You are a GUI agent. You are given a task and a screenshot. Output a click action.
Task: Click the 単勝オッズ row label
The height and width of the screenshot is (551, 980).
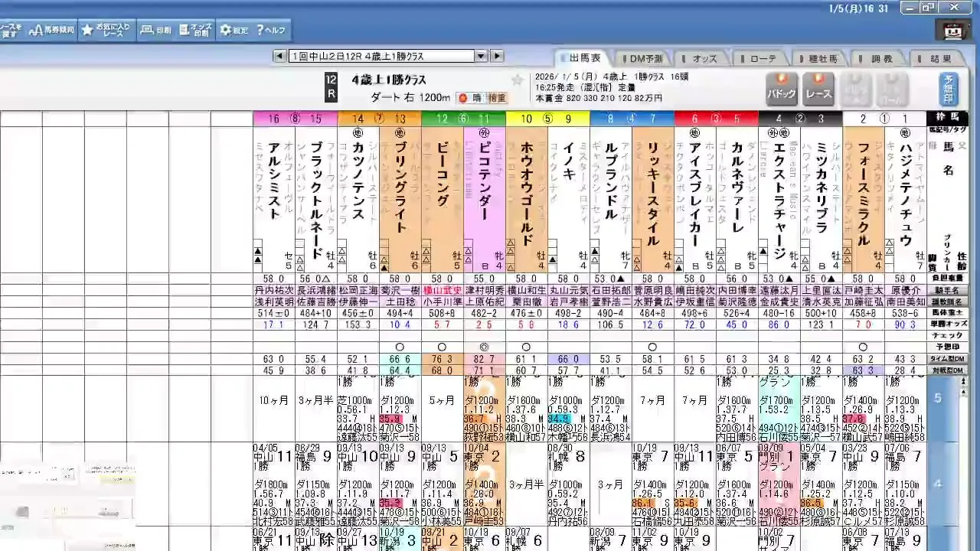(x=947, y=324)
